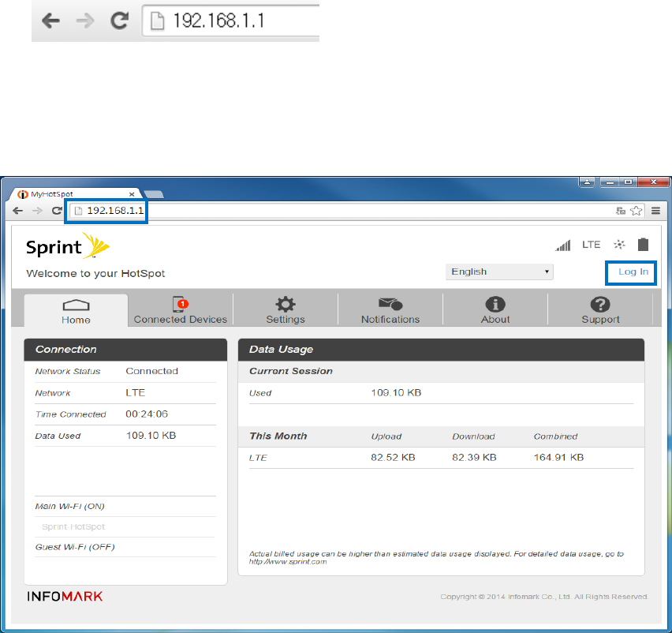Click the reload icon in the enlarged address bar image

120,21
